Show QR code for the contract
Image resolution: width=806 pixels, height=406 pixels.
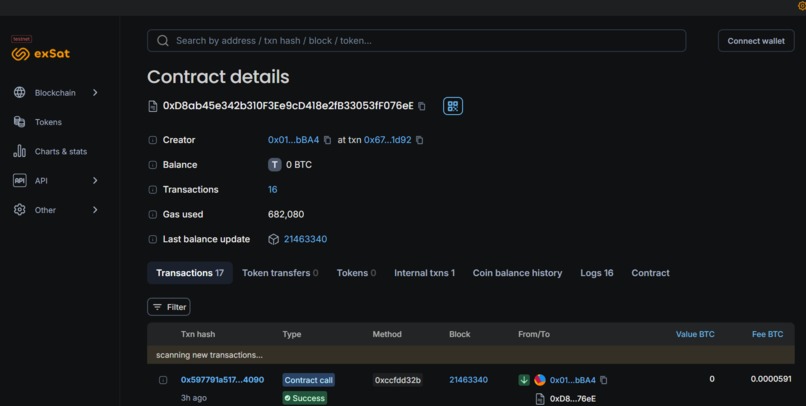453,106
